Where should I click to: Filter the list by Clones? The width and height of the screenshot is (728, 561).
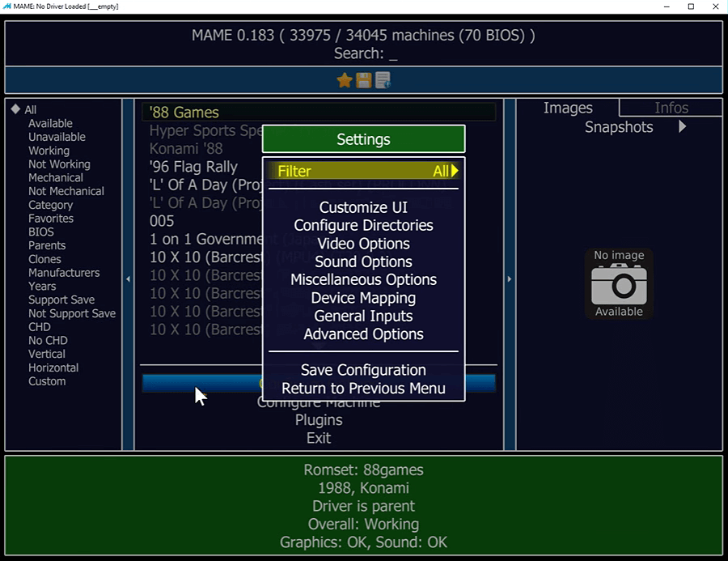(44, 259)
